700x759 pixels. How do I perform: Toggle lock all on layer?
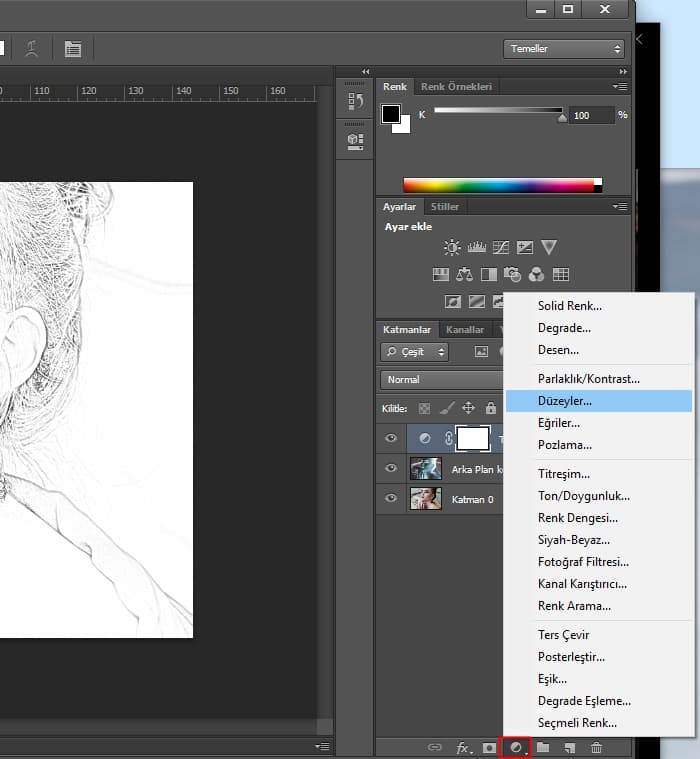[x=490, y=408]
